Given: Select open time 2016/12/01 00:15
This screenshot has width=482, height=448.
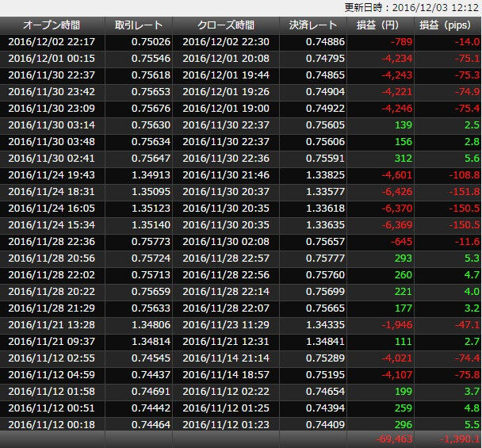Looking at the screenshot, I should point(52,59).
